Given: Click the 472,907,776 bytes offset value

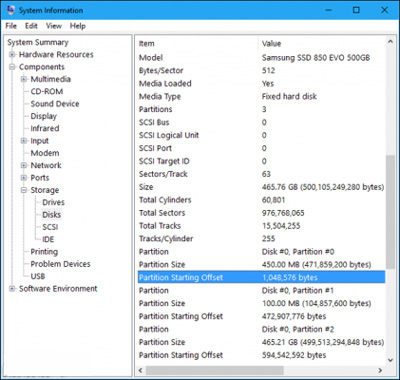Looking at the screenshot, I should click(x=294, y=316).
